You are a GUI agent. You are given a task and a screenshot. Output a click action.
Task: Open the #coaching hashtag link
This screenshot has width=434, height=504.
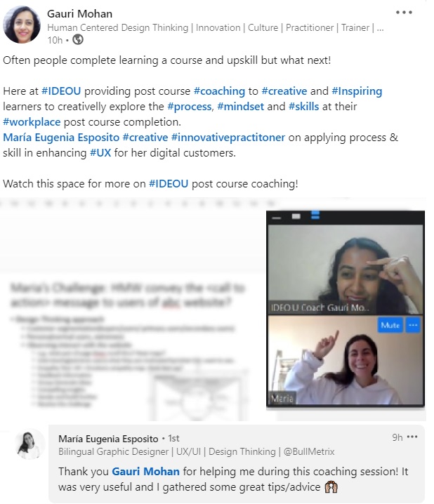219,91
